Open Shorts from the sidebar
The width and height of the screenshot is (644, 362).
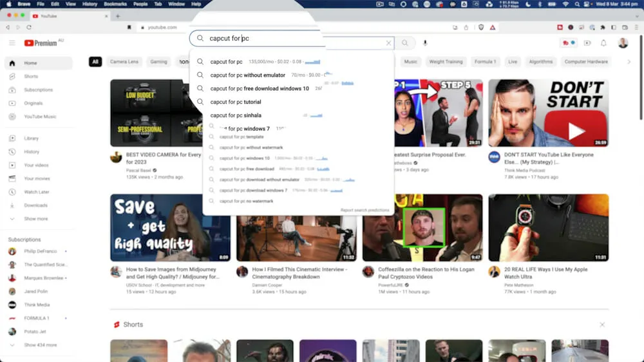(x=30, y=76)
